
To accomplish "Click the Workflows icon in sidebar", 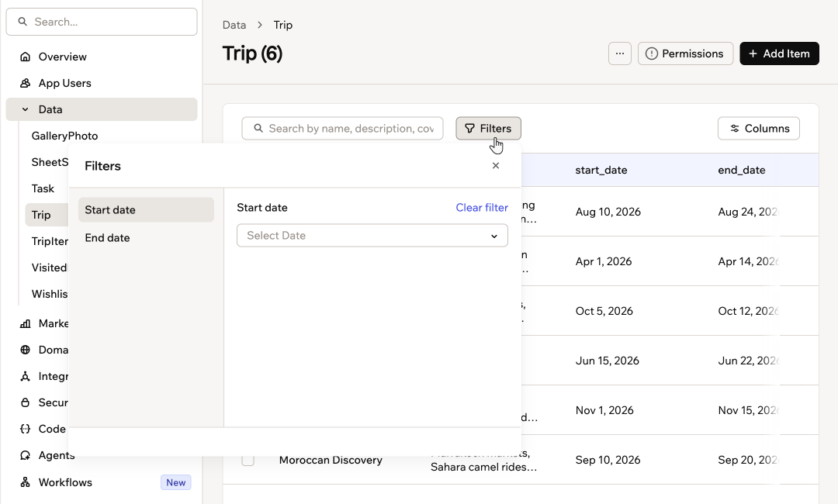I will tap(25, 482).
